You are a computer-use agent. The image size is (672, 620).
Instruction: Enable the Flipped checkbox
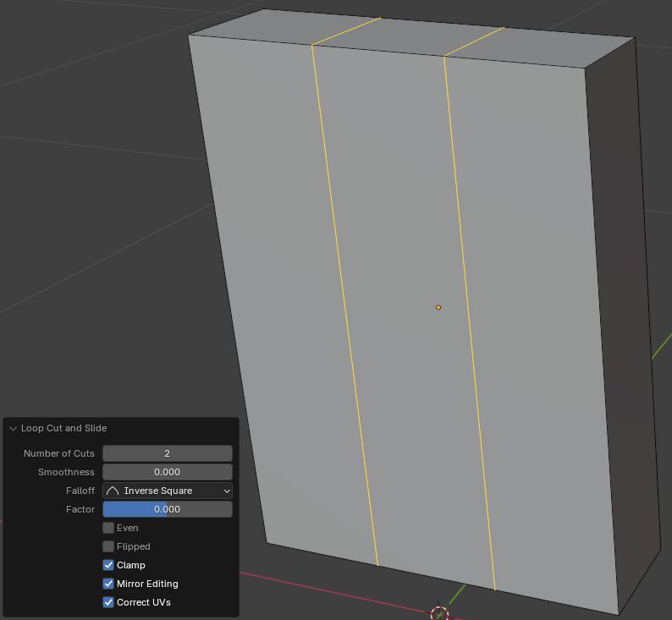point(108,546)
